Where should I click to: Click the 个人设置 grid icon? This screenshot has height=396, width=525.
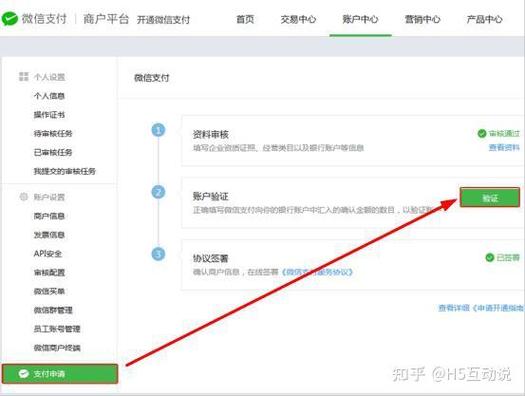point(23,77)
